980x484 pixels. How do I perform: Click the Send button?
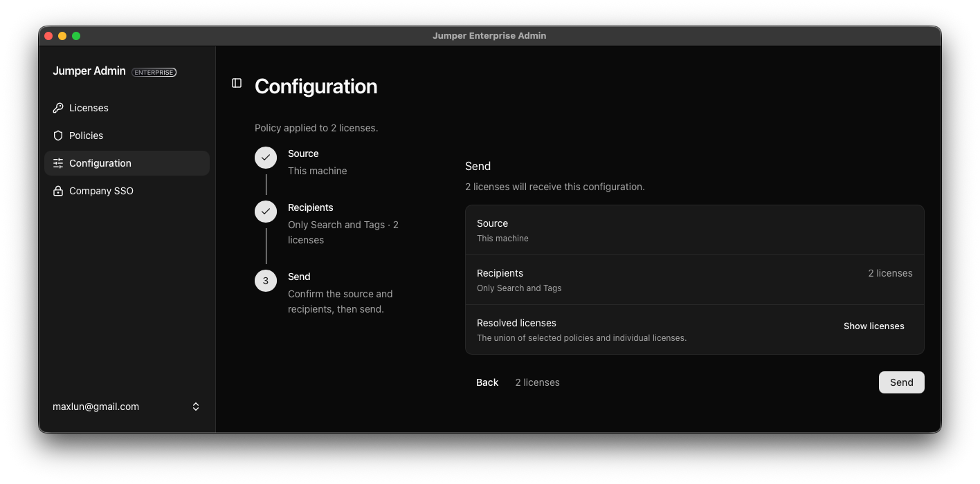901,382
